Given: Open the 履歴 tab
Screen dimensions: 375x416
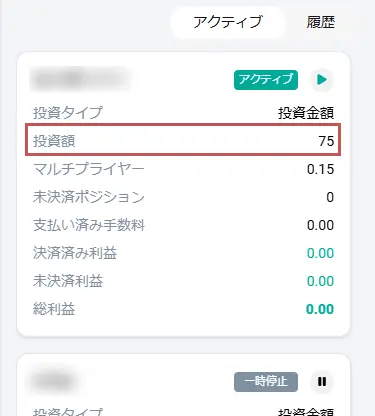Looking at the screenshot, I should pyautogui.click(x=321, y=22).
